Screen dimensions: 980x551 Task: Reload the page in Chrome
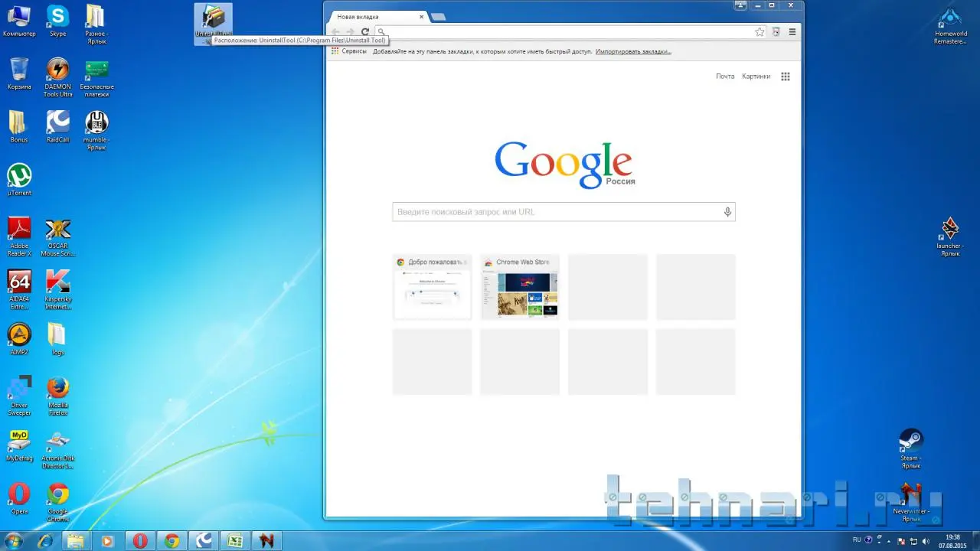pos(365,32)
